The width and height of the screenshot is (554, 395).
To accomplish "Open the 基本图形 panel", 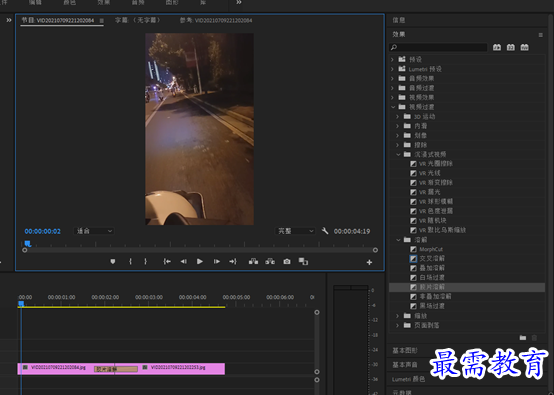I will coord(405,350).
